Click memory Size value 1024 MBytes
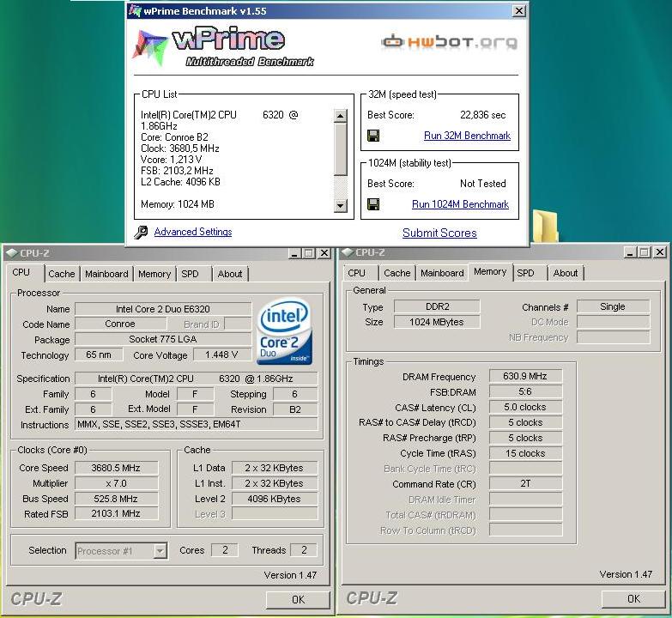The width and height of the screenshot is (672, 618). coord(437,322)
